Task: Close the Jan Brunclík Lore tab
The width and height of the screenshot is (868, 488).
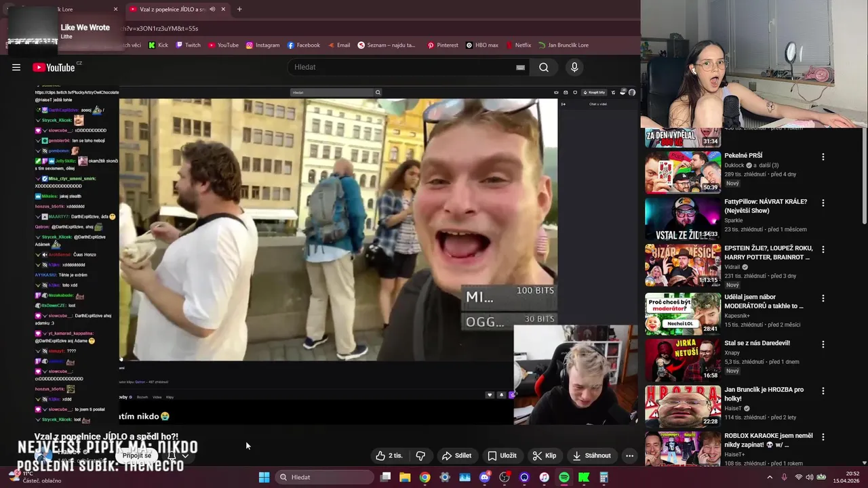Action: coord(115,9)
